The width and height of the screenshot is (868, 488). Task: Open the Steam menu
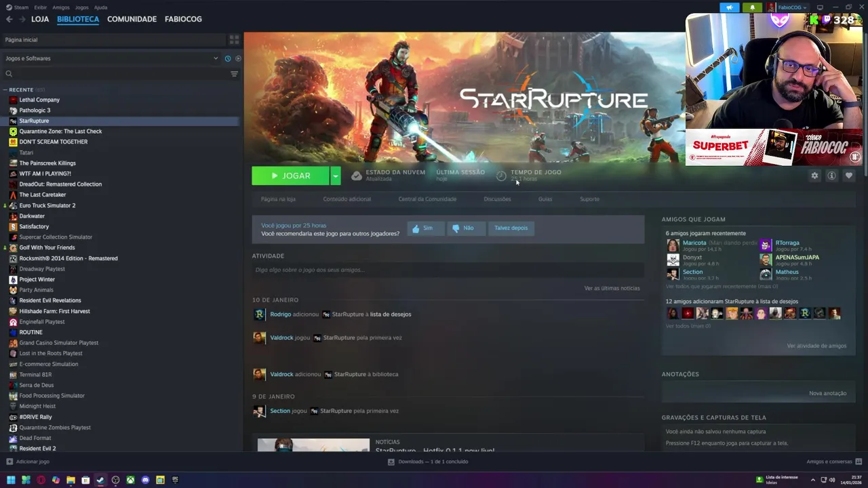(18, 7)
